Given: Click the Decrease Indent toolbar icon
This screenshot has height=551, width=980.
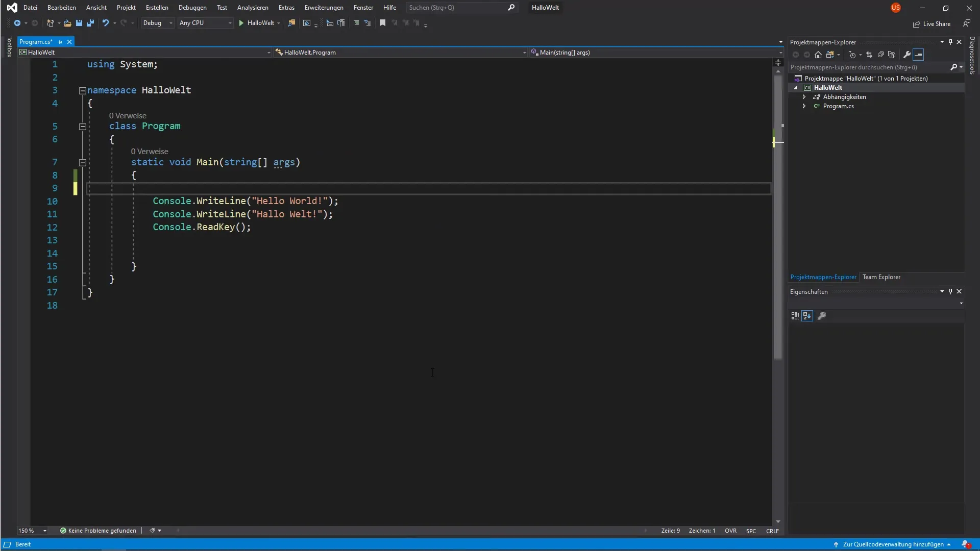Looking at the screenshot, I should pos(330,23).
